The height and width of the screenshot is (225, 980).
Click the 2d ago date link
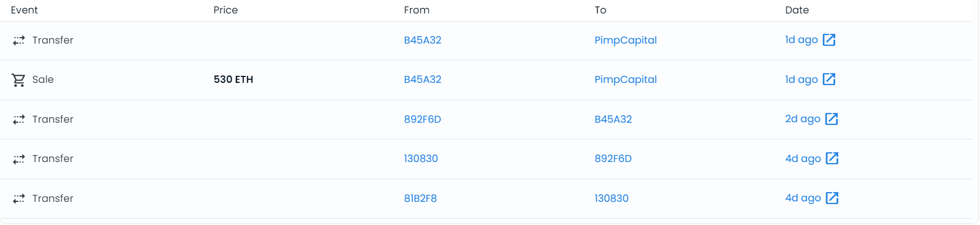click(803, 119)
